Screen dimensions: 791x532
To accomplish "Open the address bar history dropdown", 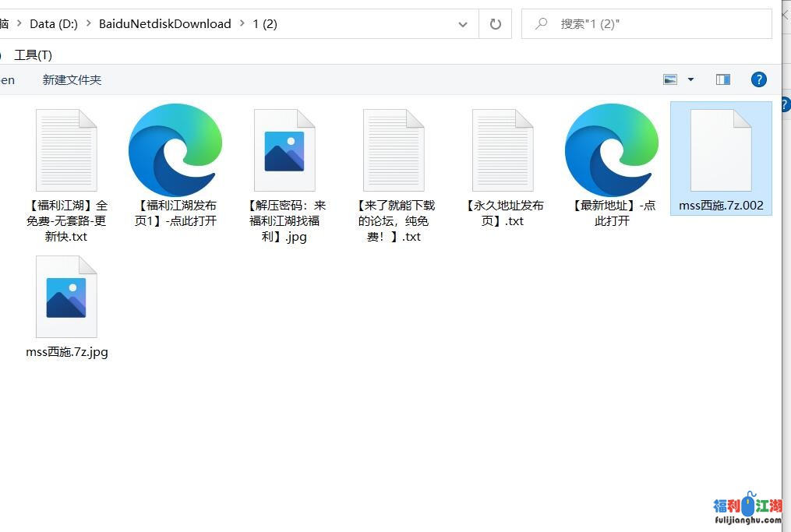I will click(x=463, y=24).
